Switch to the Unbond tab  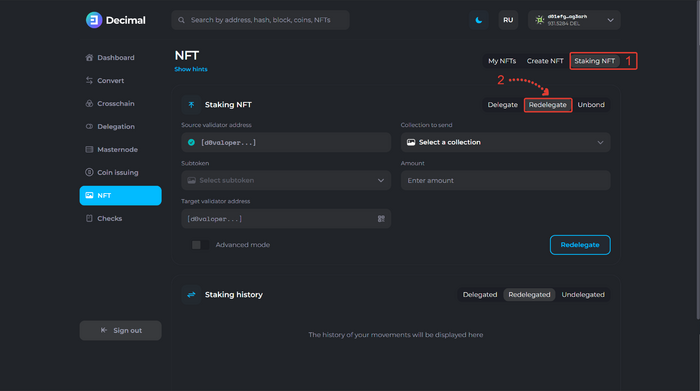[591, 105]
